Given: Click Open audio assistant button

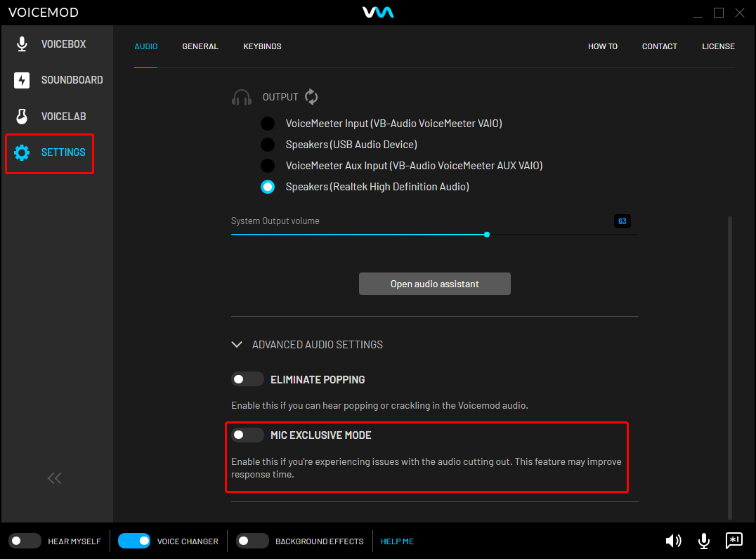Looking at the screenshot, I should tap(435, 284).
